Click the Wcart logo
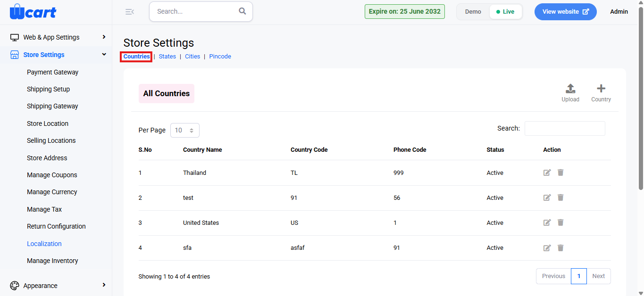 [x=33, y=11]
